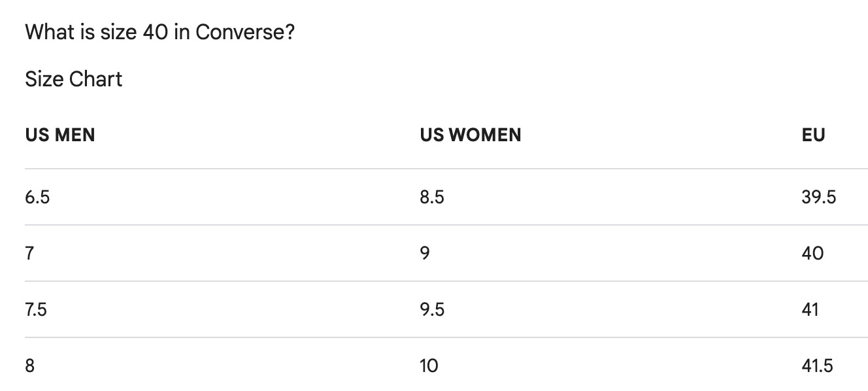Viewport: 868px width, 391px height.
Task: Select the US MEN column header
Action: [60, 135]
